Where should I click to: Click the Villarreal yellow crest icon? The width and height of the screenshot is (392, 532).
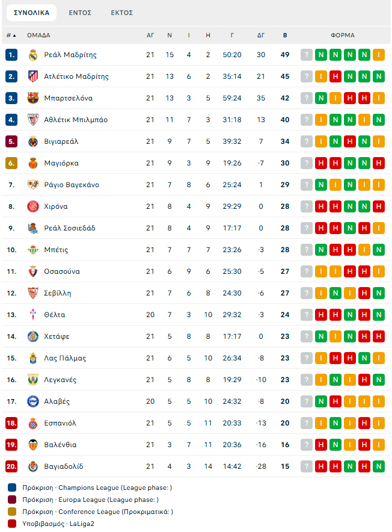coord(33,141)
